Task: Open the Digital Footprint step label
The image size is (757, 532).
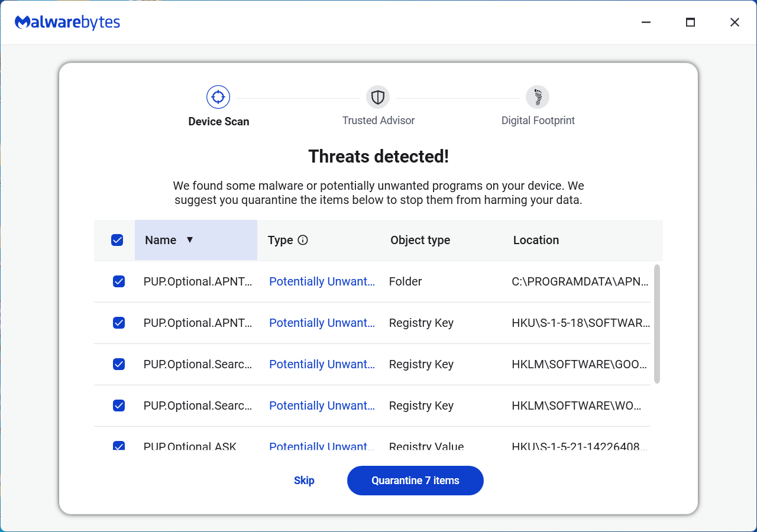Action: point(538,121)
